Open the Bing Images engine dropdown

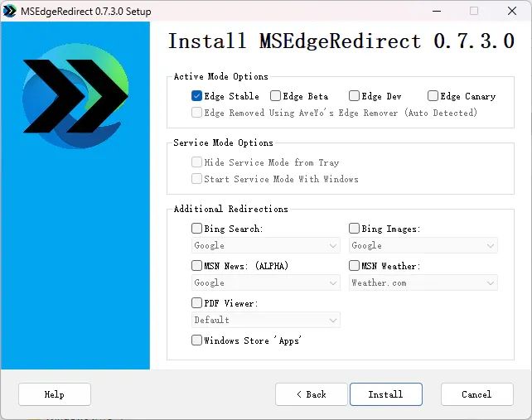point(423,245)
